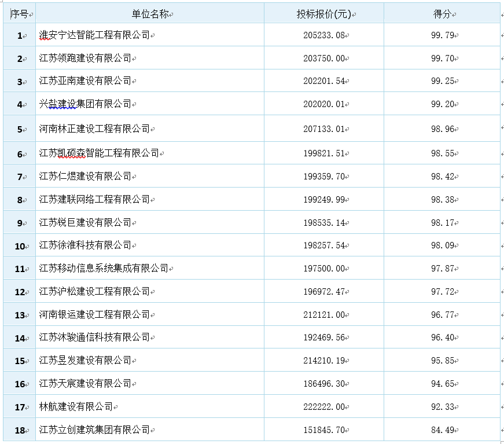Click score value 94.65
Viewport: 504px width, 444px height.
(443, 384)
